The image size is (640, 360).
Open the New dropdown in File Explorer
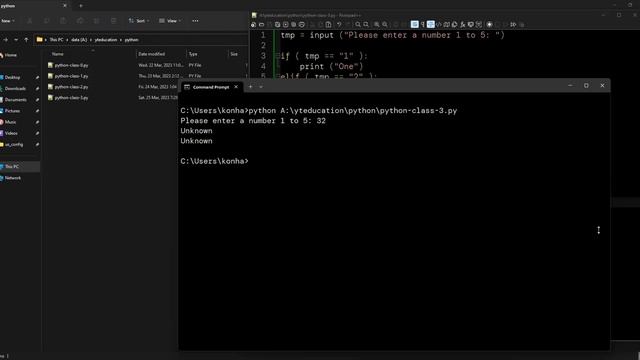tap(8, 21)
